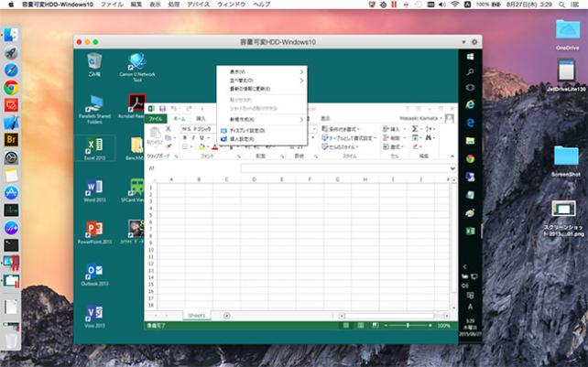The image size is (588, 367).
Task: Launch Outlook 2013 desktop shortcut
Action: click(x=94, y=275)
